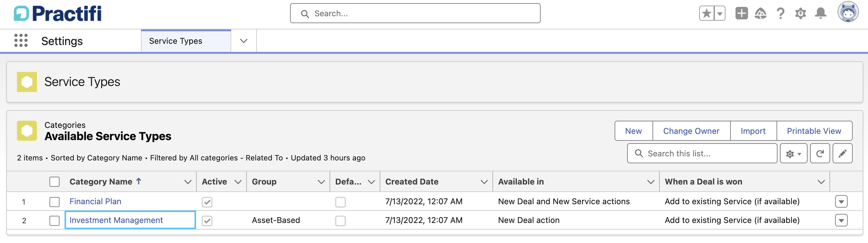This screenshot has height=243, width=868.
Task: Sort by the Created Date header
Action: point(412,182)
